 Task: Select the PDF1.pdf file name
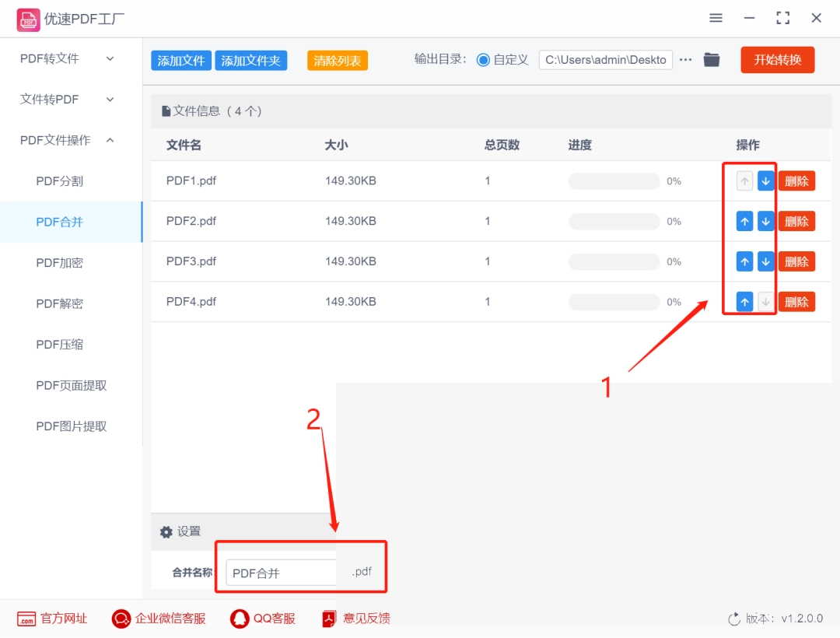coord(191,181)
